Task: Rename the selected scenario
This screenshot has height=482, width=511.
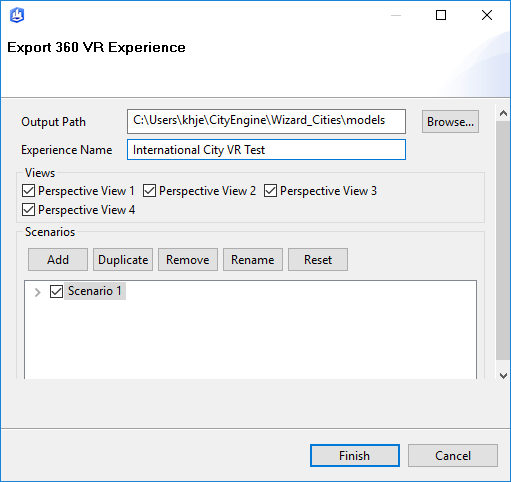Action: (x=253, y=259)
